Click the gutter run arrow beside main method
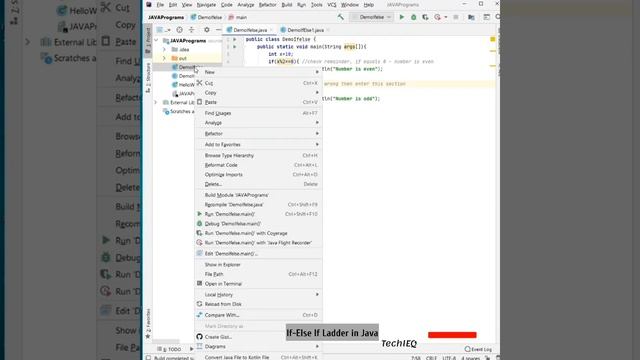 (235, 47)
